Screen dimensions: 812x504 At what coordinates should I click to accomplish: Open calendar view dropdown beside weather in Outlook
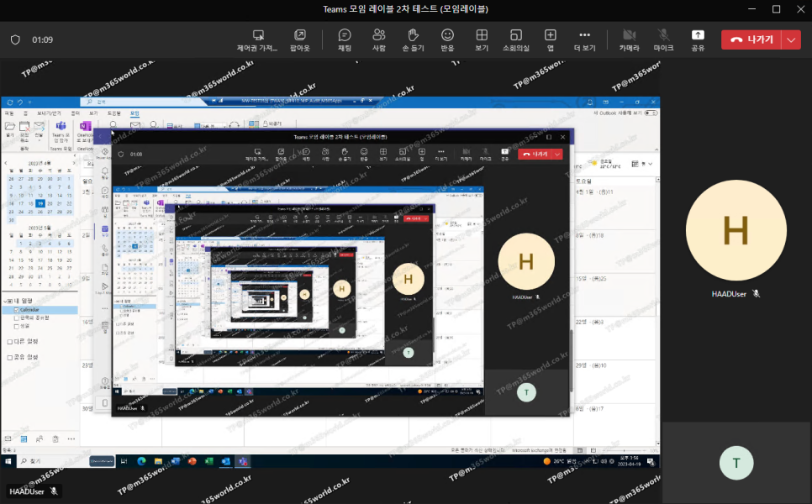click(651, 164)
